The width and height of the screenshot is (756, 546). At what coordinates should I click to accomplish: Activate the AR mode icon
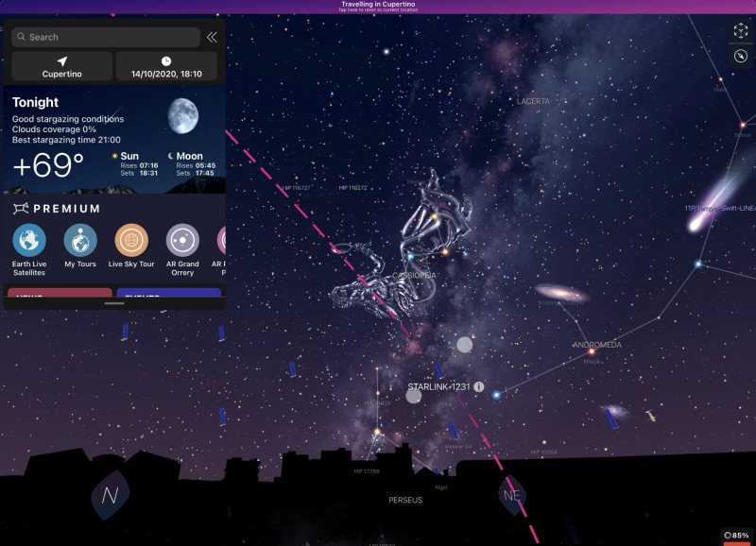pos(741,31)
